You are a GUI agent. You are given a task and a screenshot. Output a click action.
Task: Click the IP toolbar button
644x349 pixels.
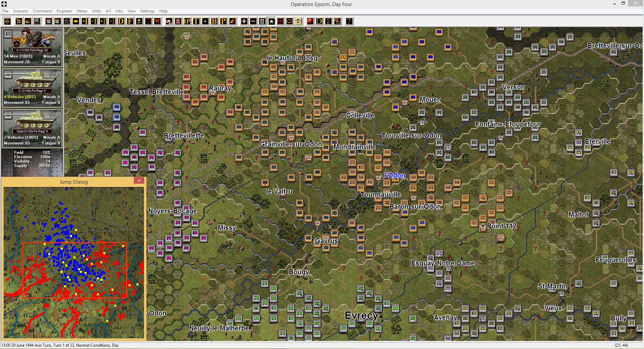pos(187,21)
